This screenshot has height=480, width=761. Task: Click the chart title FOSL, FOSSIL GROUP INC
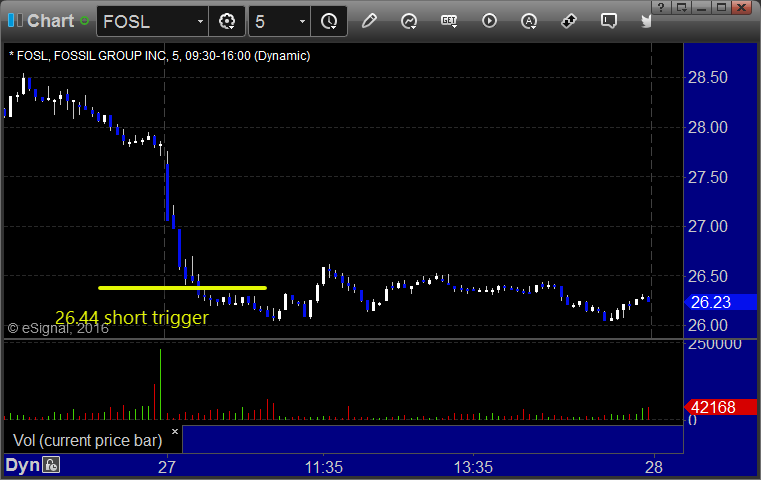pyautogui.click(x=91, y=56)
